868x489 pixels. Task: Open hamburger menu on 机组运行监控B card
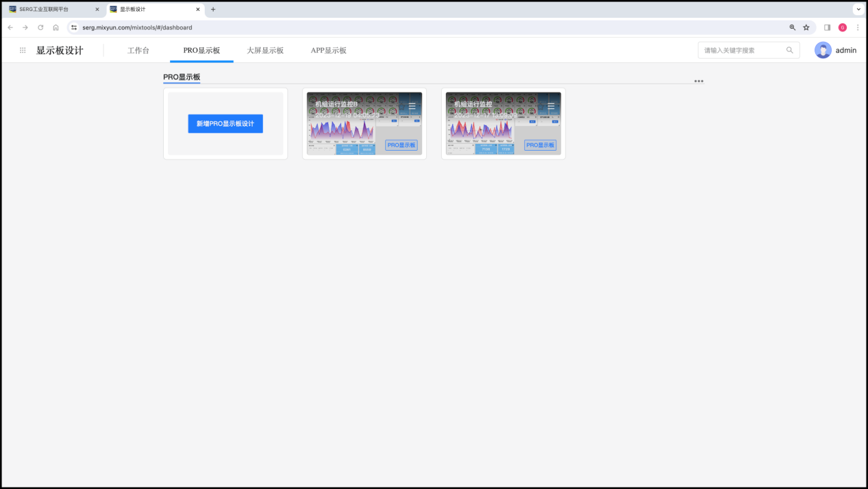[412, 106]
